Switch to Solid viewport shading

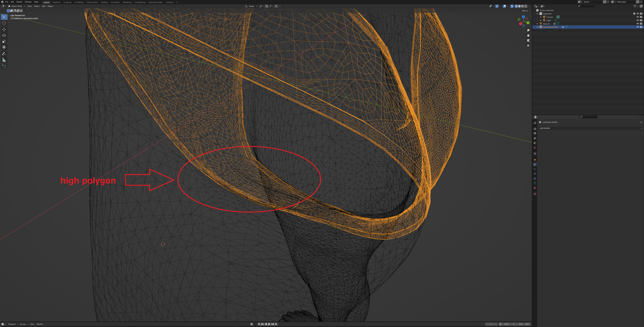point(520,6)
